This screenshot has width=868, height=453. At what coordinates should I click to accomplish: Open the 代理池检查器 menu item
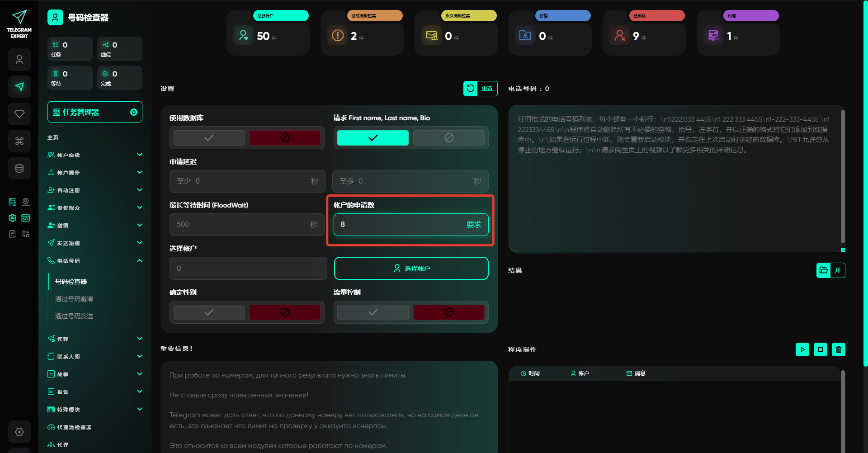tap(74, 427)
